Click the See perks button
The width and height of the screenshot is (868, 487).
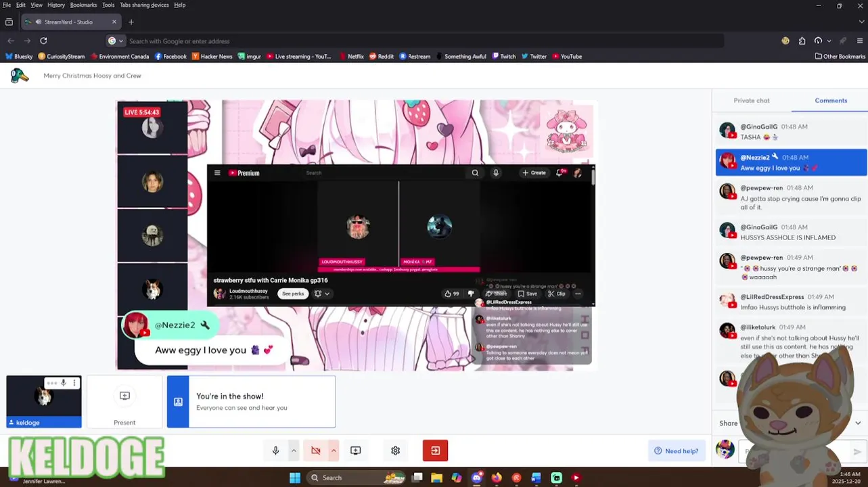coord(293,294)
